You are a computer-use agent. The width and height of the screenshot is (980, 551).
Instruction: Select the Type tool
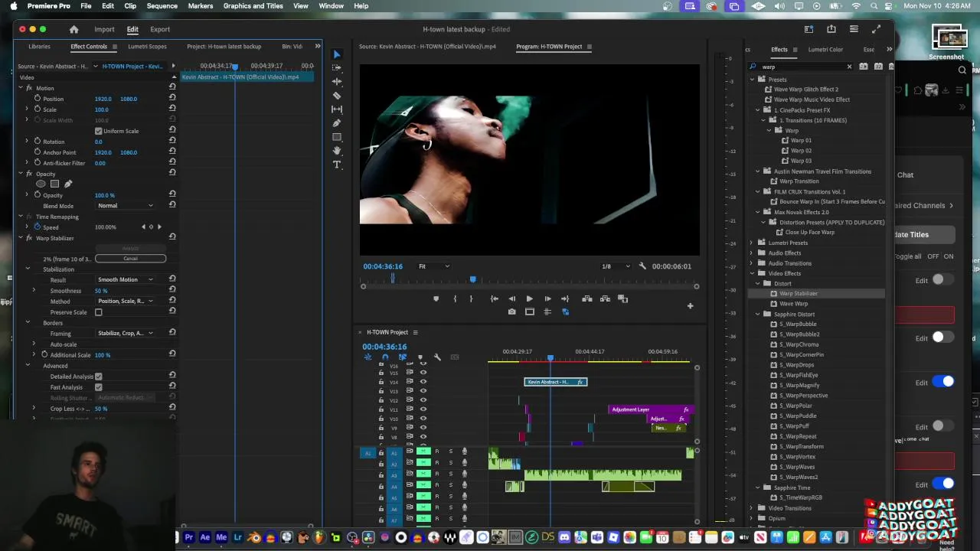click(x=336, y=165)
